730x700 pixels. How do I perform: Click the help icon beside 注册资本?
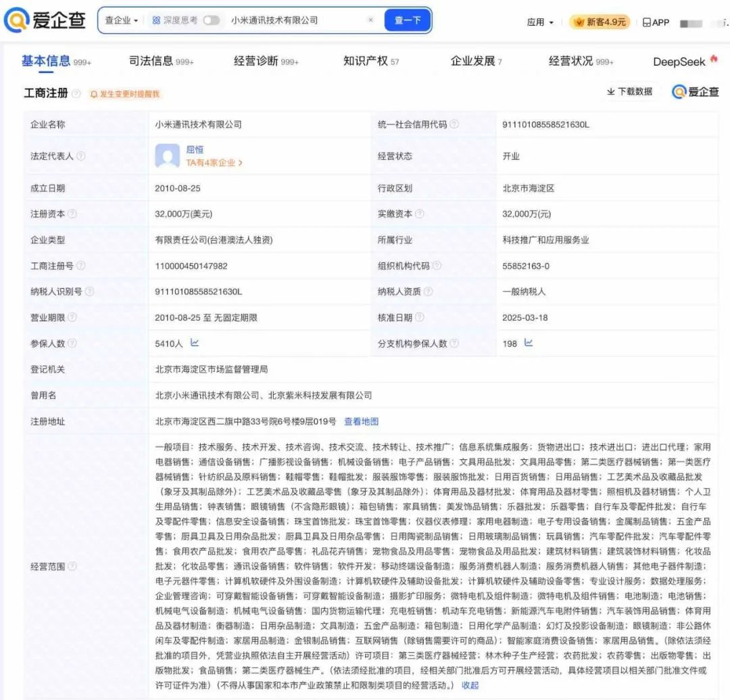tap(72, 214)
